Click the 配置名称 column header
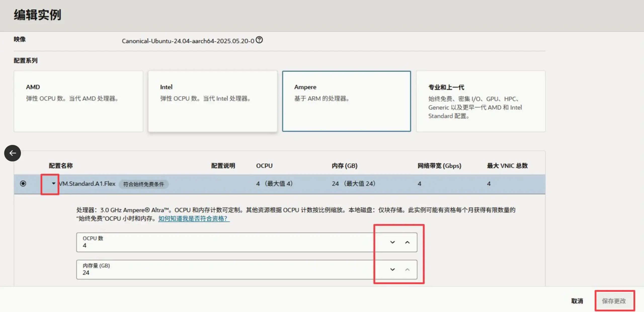The image size is (644, 312). [x=61, y=166]
